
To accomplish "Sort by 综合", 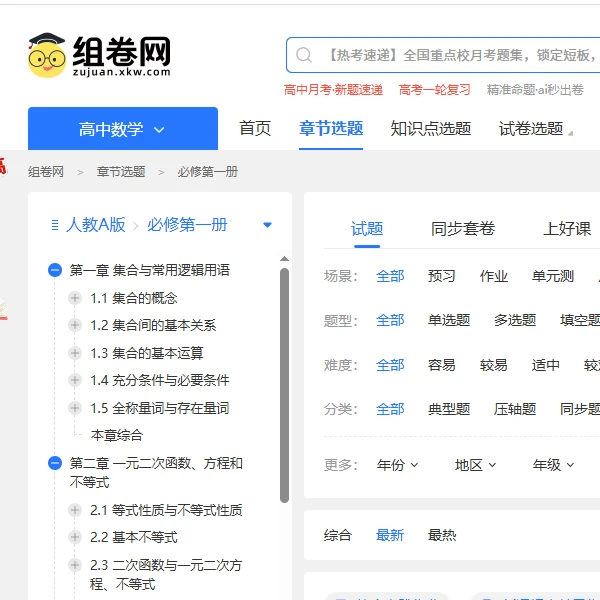I will pyautogui.click(x=338, y=535).
